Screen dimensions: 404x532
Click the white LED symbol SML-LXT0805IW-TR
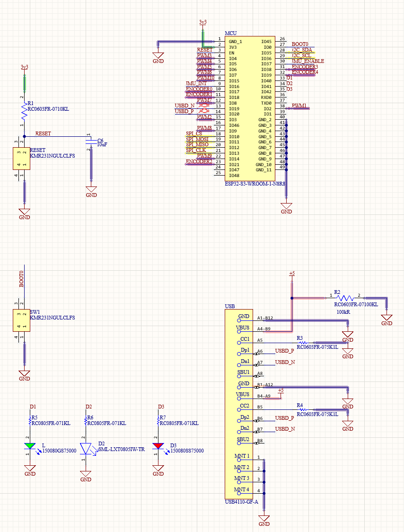[86, 449]
